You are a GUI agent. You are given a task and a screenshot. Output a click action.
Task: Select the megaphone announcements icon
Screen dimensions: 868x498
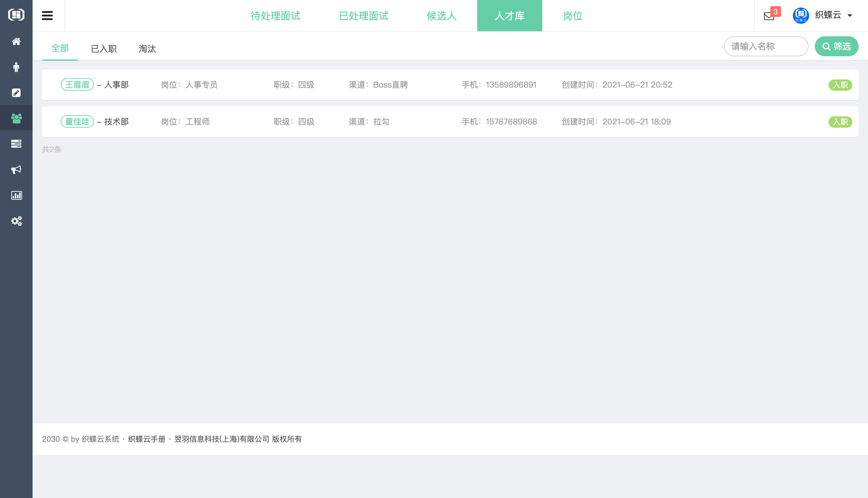coord(16,170)
